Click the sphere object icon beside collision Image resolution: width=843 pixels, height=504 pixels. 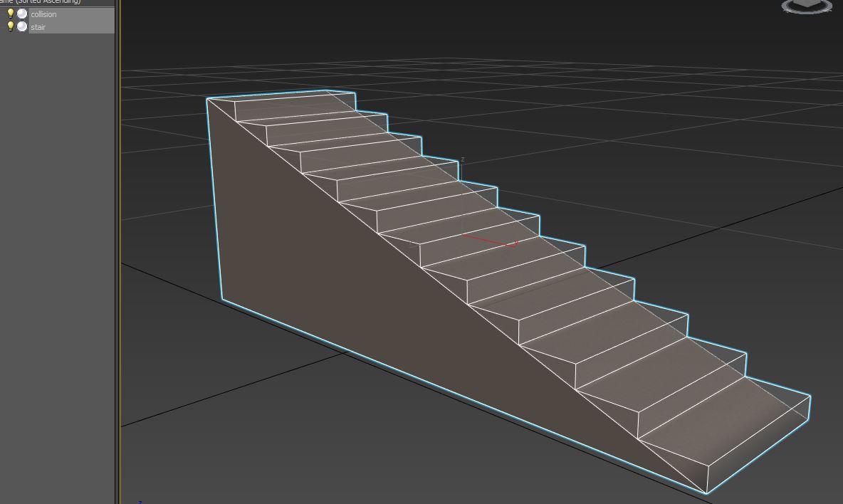point(22,14)
